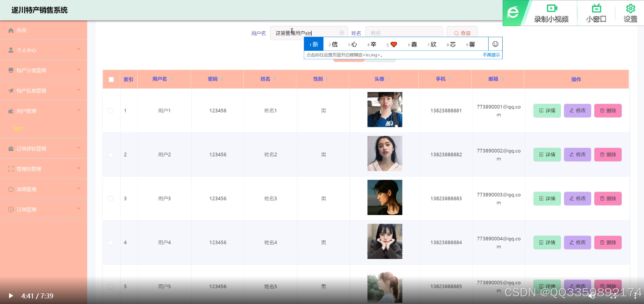
Task: Open 详情 for 用户4
Action: pyautogui.click(x=547, y=242)
